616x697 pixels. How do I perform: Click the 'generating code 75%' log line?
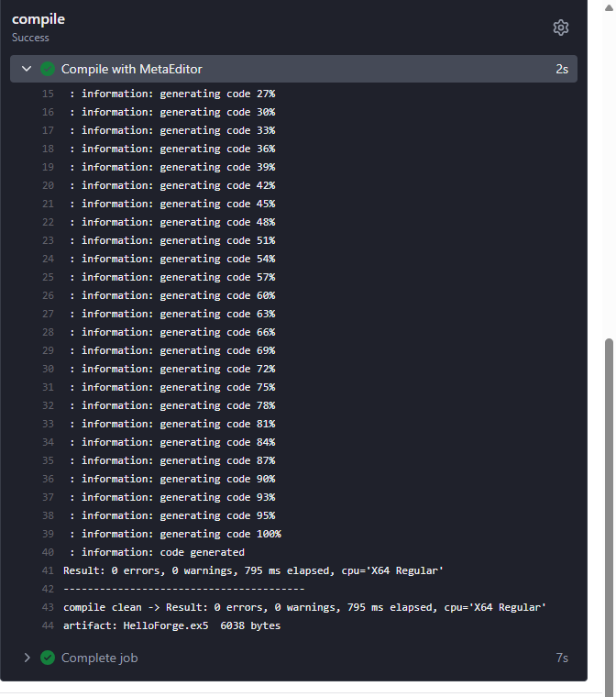172,387
